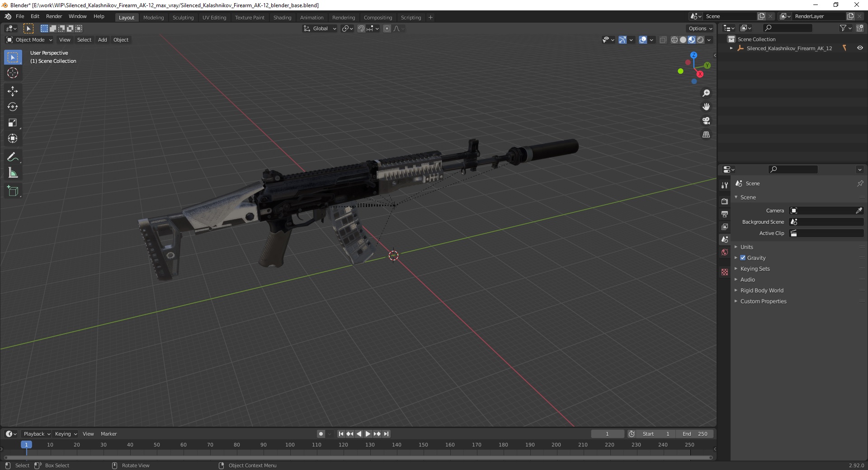Select the Cursor tool in the toolbar
This screenshot has width=868, height=470.
pyautogui.click(x=13, y=73)
